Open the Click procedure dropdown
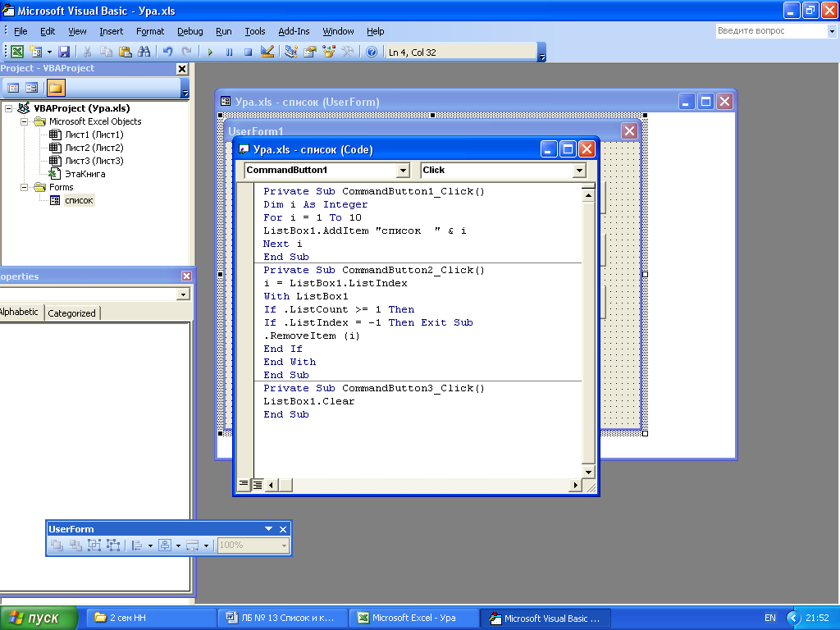 point(579,171)
